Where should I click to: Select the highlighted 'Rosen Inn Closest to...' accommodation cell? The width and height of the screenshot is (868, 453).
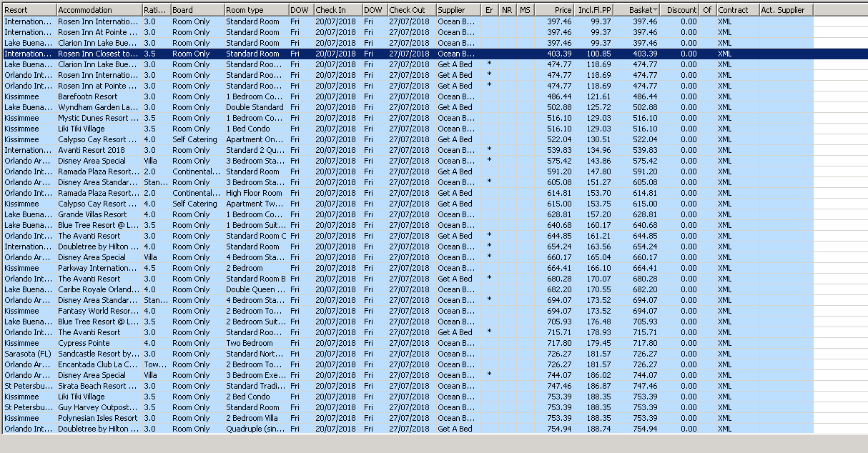99,54
